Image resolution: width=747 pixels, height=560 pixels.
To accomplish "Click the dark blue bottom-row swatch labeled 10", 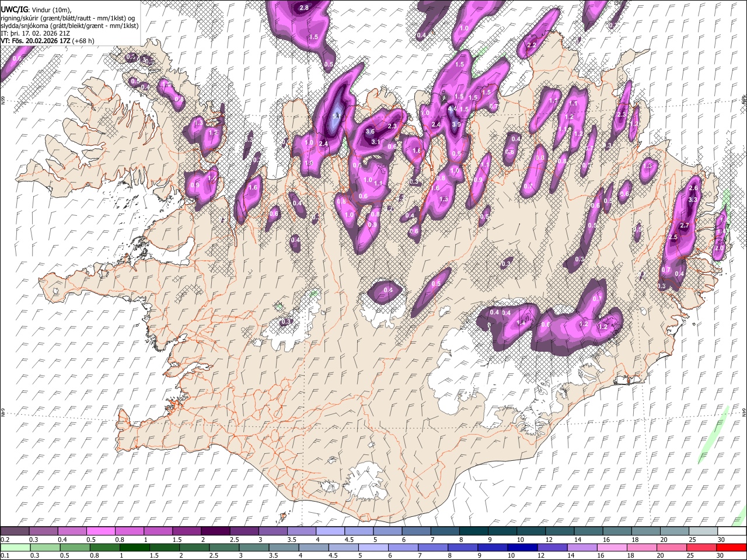I will [x=522, y=547].
